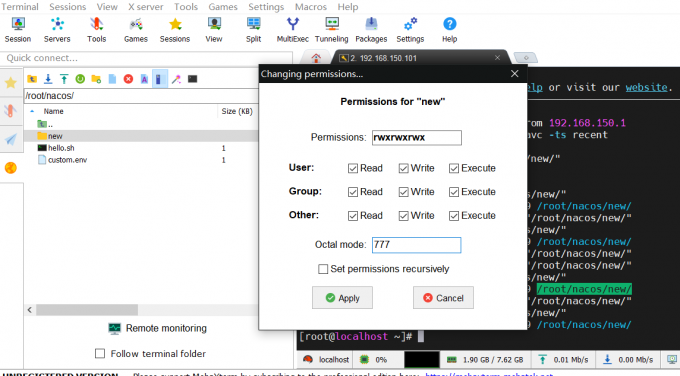Viewport: 680px width, 376px height.
Task: Uncheck the User Write permission checkbox
Action: [403, 168]
